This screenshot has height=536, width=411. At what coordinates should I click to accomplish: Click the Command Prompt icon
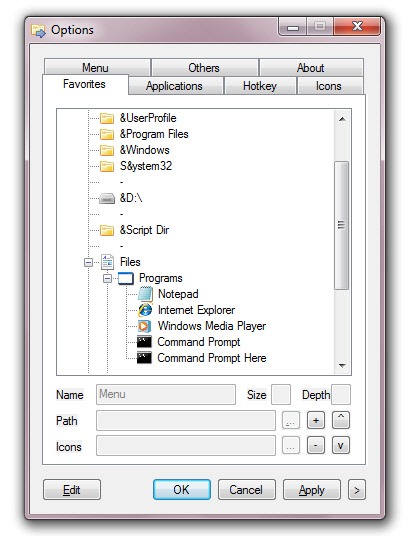click(144, 342)
